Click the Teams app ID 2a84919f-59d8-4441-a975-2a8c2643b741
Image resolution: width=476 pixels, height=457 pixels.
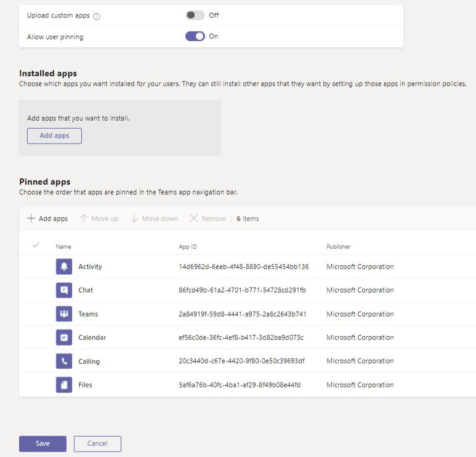(x=243, y=314)
